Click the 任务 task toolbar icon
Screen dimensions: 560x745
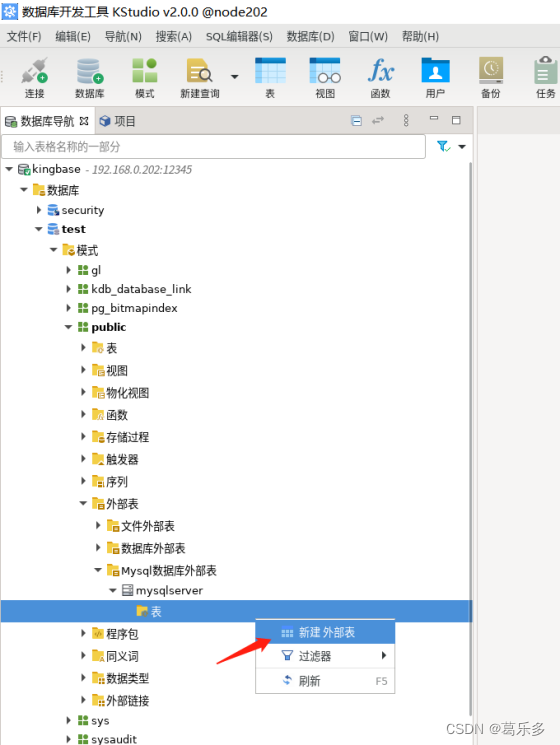click(x=545, y=78)
